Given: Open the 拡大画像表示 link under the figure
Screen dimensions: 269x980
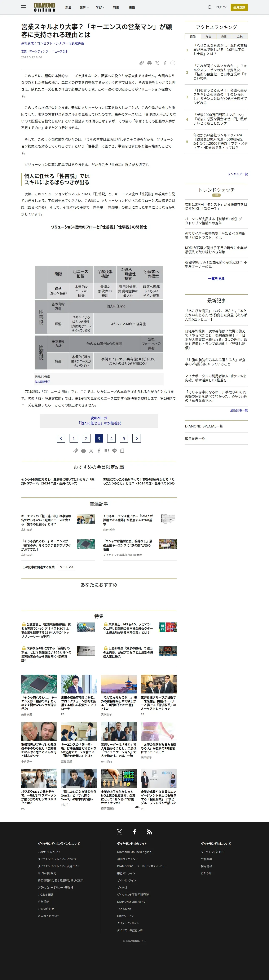Looking at the screenshot, I should pyautogui.click(x=43, y=382).
